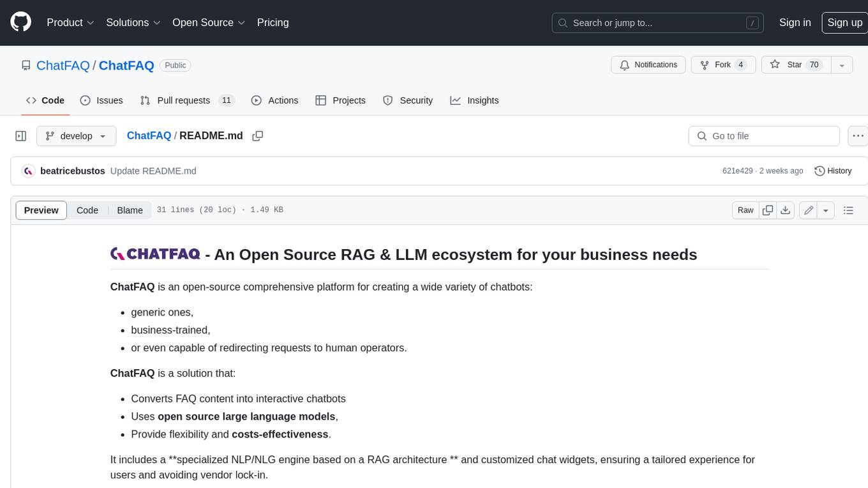Viewport: 868px width, 488px height.
Task: Click the Notifications bell button
Action: click(648, 65)
